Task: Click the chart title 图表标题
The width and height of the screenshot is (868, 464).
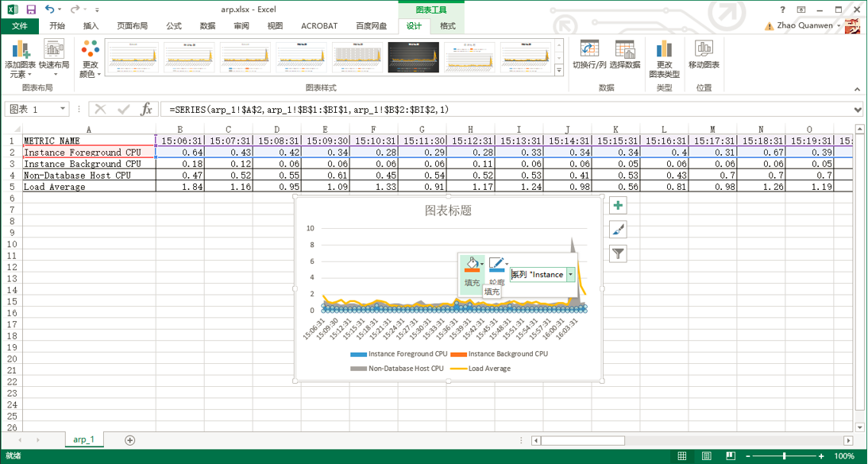Action: [x=448, y=211]
